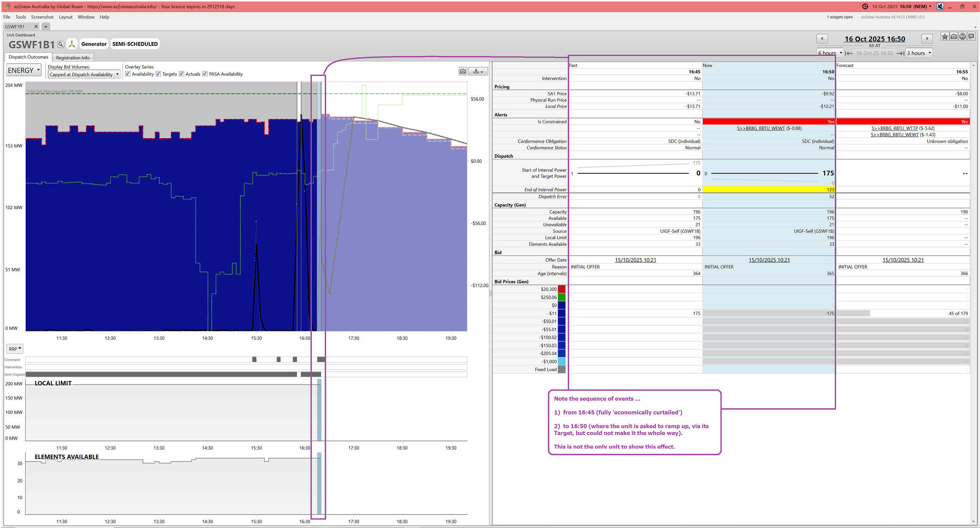This screenshot has width=980, height=528.
Task: Click the chart snapshot camera icon
Action: pyautogui.click(x=463, y=71)
